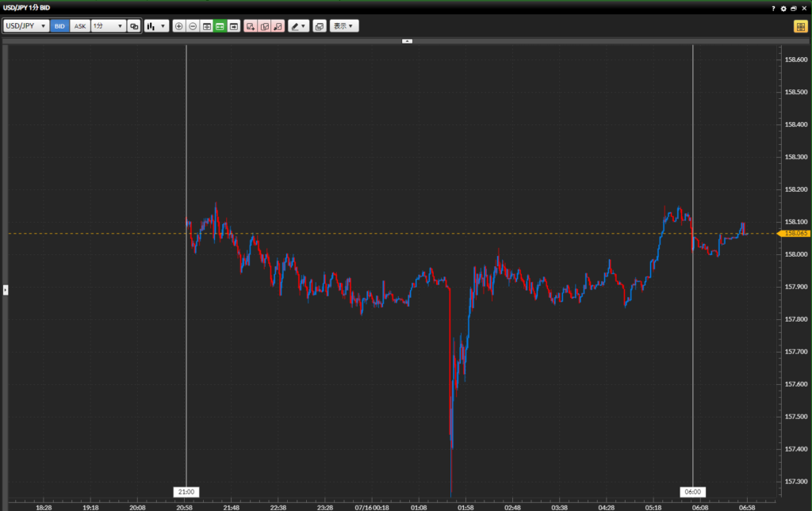Toggle the green highlighted chart width button

pos(220,26)
